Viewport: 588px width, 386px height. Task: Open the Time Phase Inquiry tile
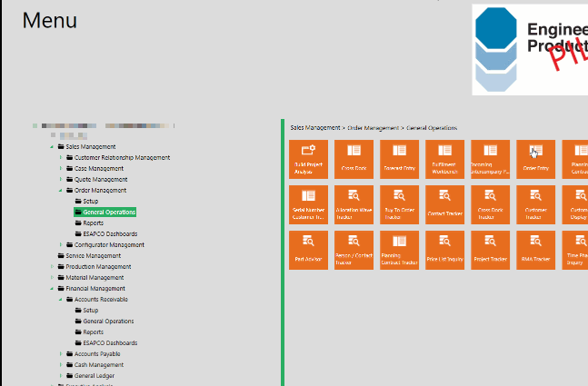575,250
